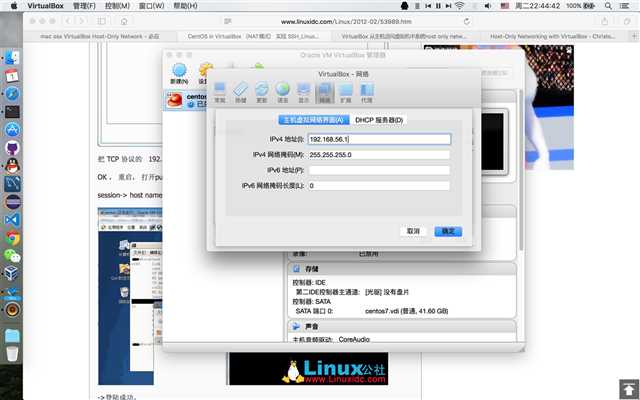
Task: Open the 窗口(W) menu
Action: pos(151,6)
